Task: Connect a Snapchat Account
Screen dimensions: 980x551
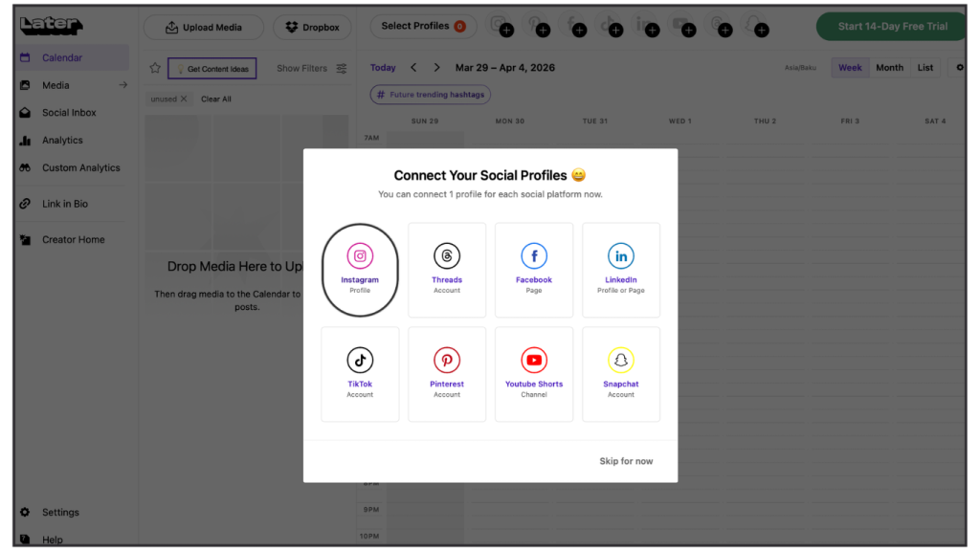Action: 621,373
